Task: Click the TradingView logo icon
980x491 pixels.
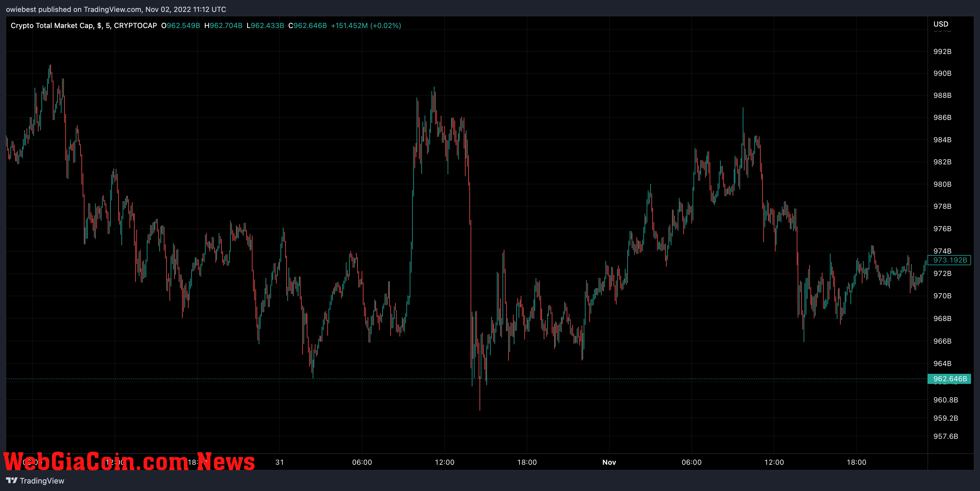Action: (12, 480)
